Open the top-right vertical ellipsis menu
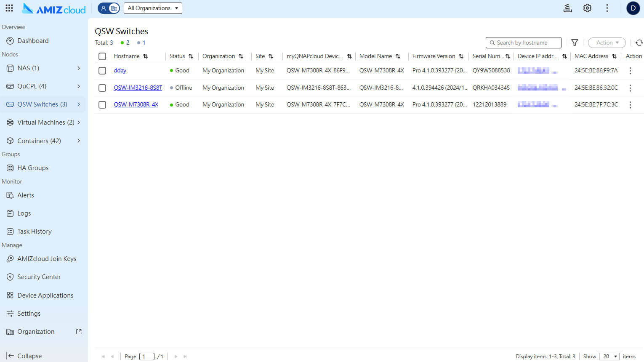The width and height of the screenshot is (644, 362). tap(607, 8)
